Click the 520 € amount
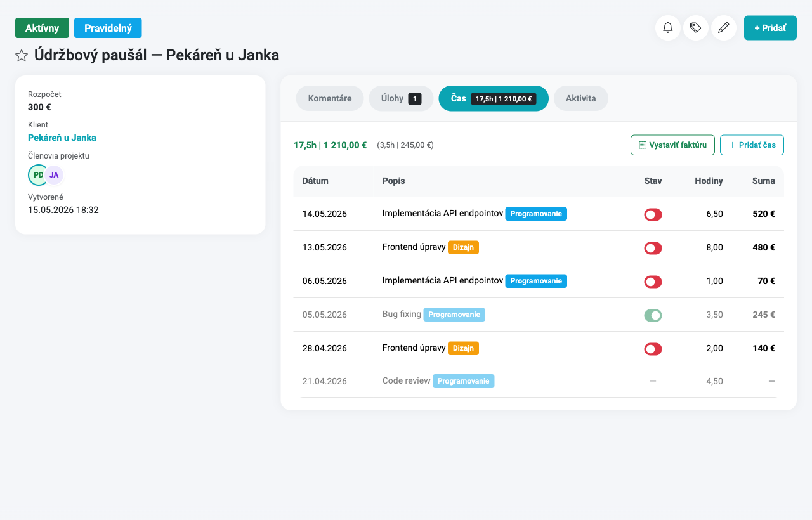The width and height of the screenshot is (812, 520). tap(764, 214)
